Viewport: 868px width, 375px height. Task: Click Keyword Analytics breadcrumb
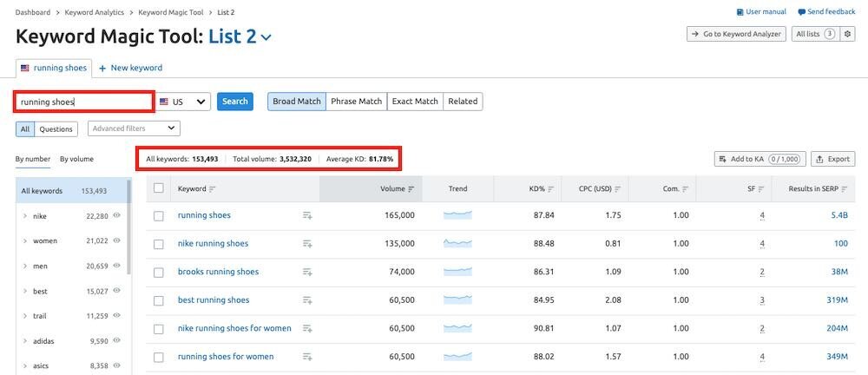click(94, 11)
